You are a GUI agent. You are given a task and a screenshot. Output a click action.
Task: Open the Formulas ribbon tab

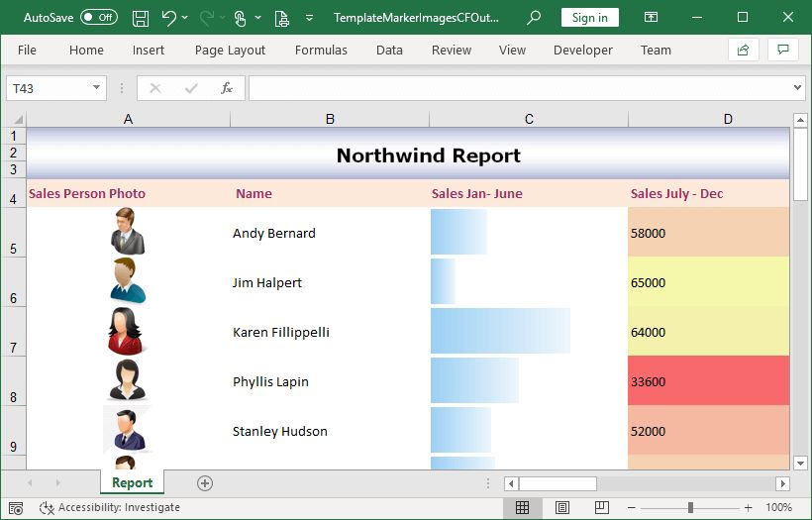(x=321, y=50)
